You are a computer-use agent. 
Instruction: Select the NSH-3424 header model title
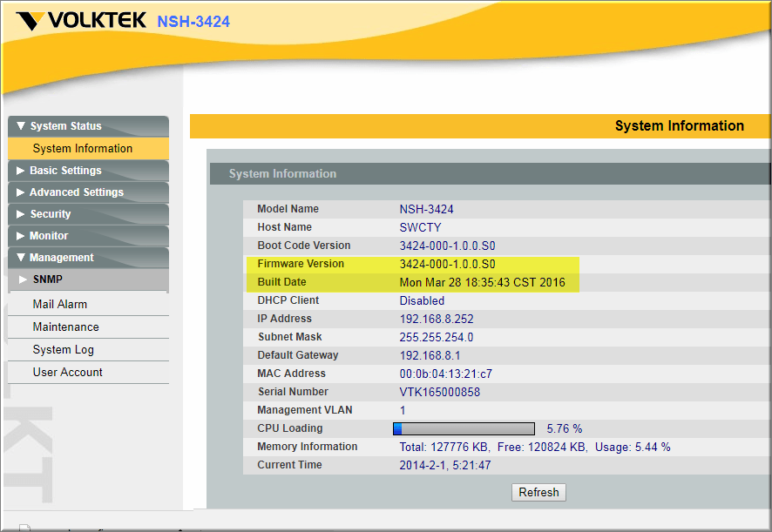[193, 22]
